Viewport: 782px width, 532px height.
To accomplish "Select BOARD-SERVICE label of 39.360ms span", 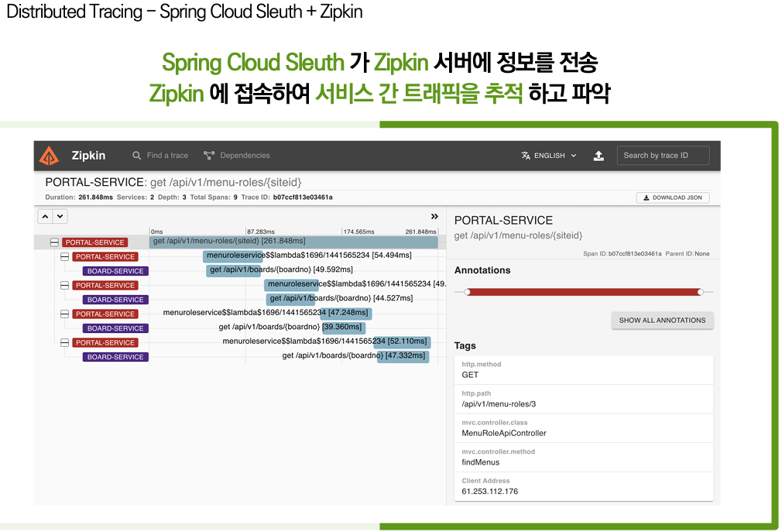I will pos(115,328).
